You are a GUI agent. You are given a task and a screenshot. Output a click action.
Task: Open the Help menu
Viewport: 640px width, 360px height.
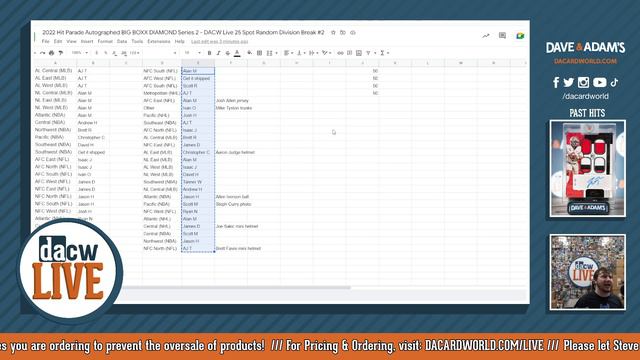(180, 42)
